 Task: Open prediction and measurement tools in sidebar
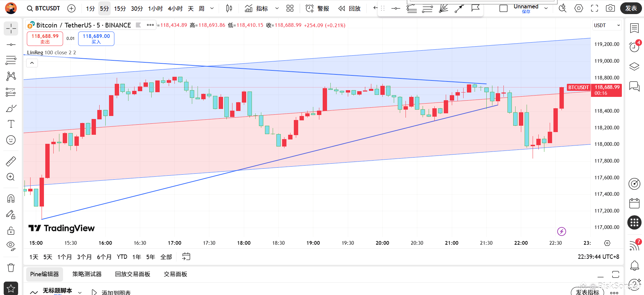11,92
